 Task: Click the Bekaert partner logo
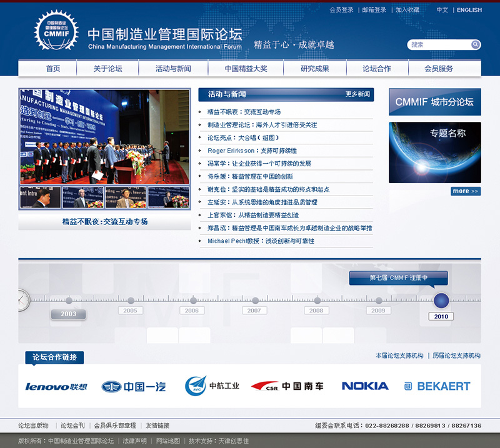(437, 386)
